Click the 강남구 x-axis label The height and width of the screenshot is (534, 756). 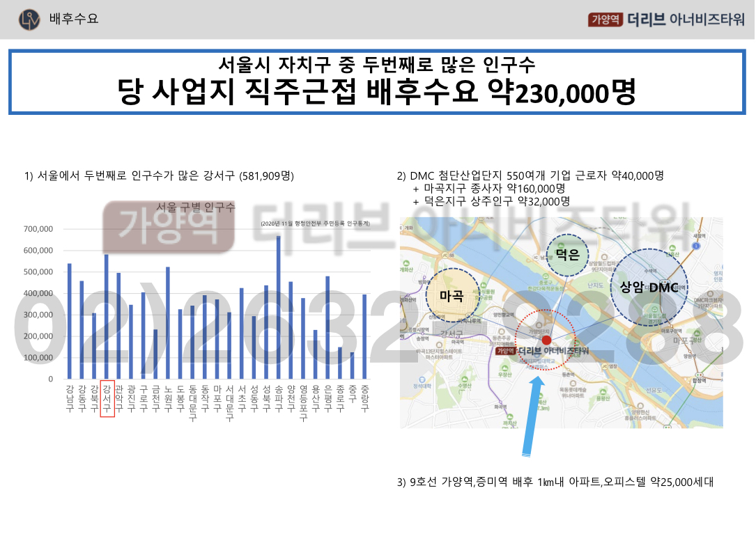tap(70, 398)
